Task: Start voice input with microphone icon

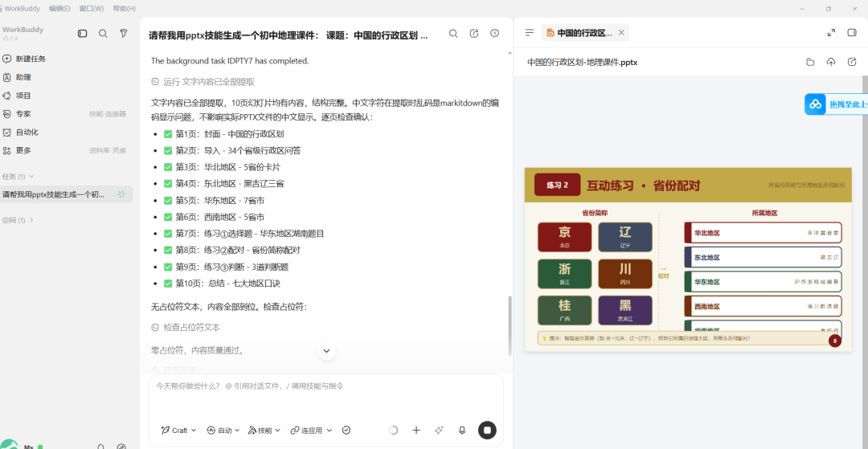Action: click(x=461, y=431)
